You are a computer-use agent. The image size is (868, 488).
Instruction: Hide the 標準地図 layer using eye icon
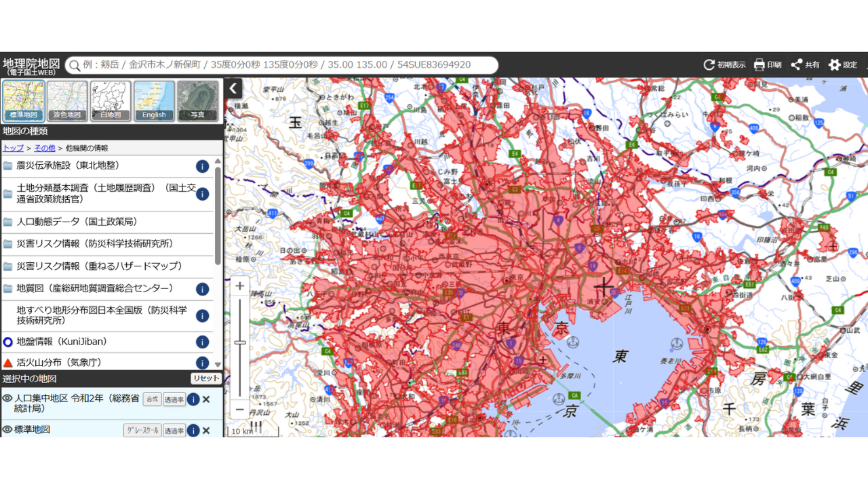pos(7,430)
